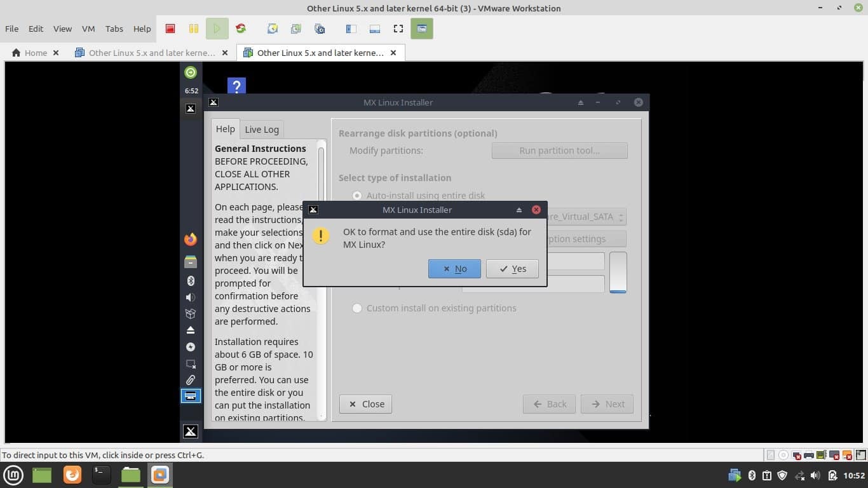Click the Help panel vertical scrollbar
The image size is (868, 488).
(321, 280)
